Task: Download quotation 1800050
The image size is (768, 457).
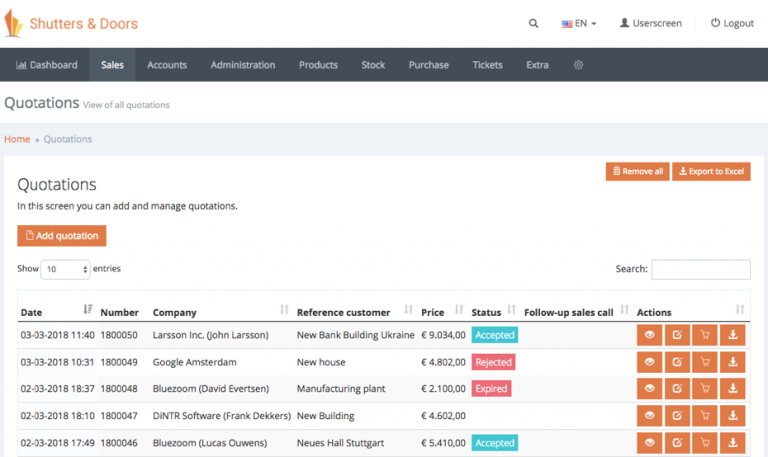Action: [x=733, y=335]
